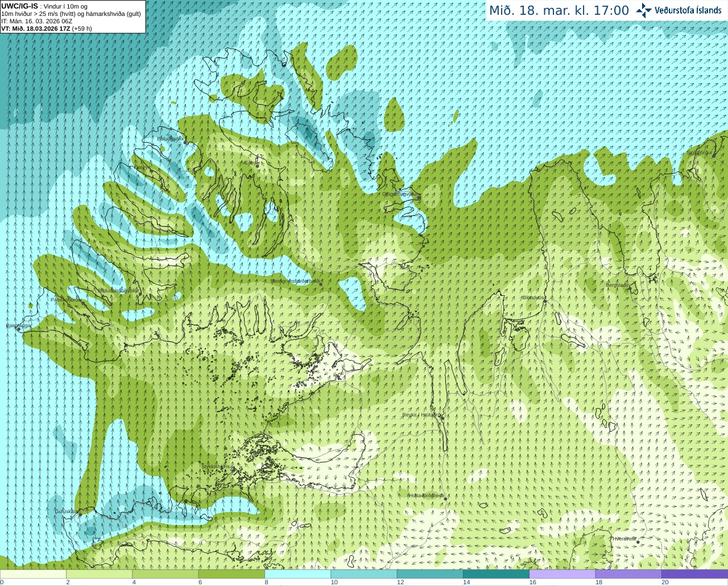
Task: Click the 14–16 m/s dark teal legend swatch
Action: [x=496, y=574]
